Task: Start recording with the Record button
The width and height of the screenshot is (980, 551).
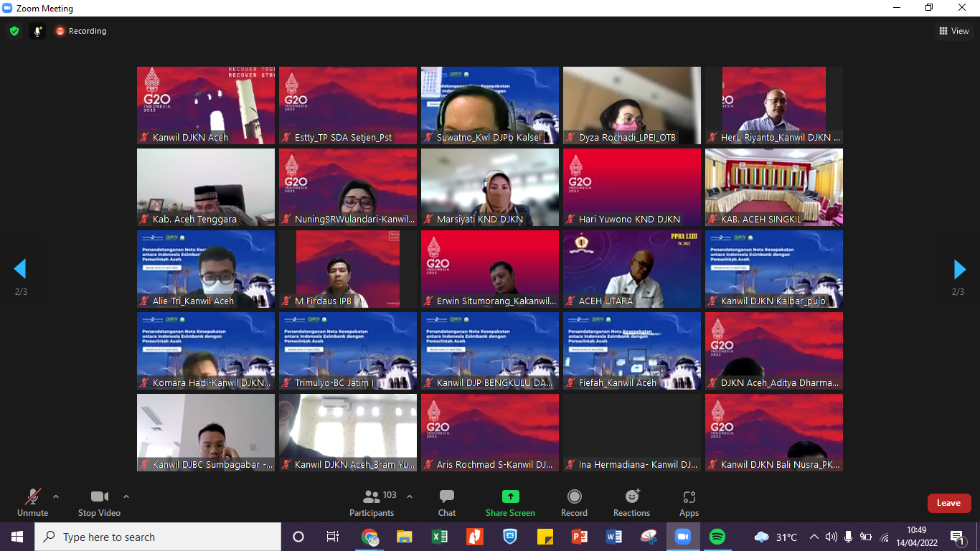Action: coord(574,502)
